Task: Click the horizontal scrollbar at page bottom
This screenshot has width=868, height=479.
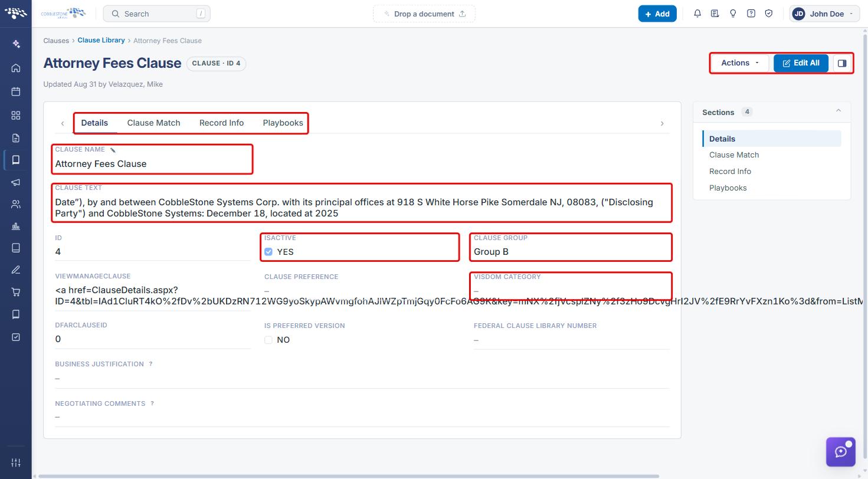Action: click(348, 476)
